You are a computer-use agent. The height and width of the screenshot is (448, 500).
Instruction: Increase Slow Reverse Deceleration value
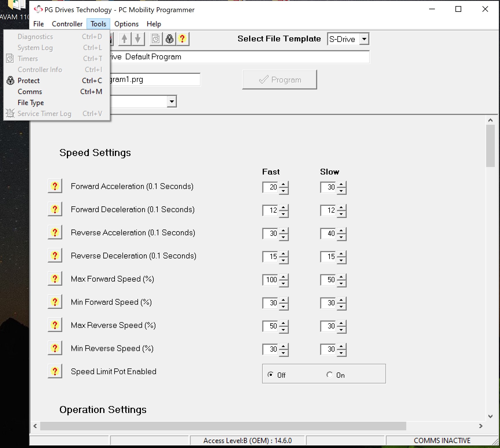click(x=341, y=254)
